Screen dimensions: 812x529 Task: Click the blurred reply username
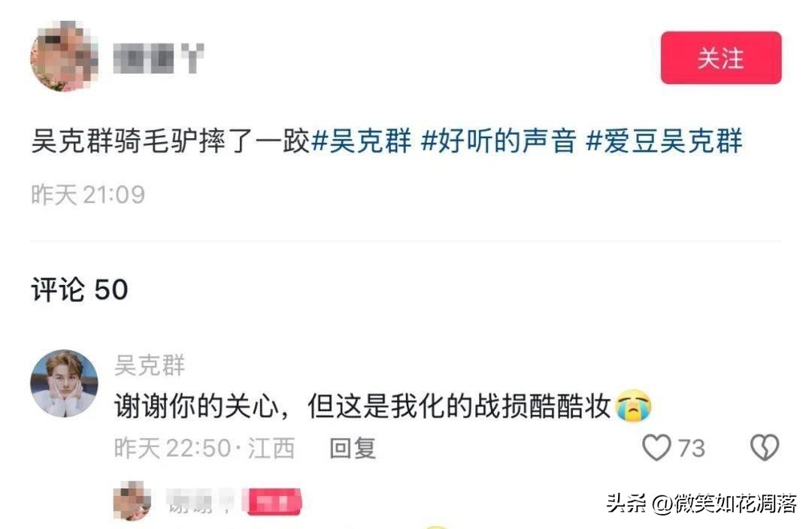pos(199,500)
